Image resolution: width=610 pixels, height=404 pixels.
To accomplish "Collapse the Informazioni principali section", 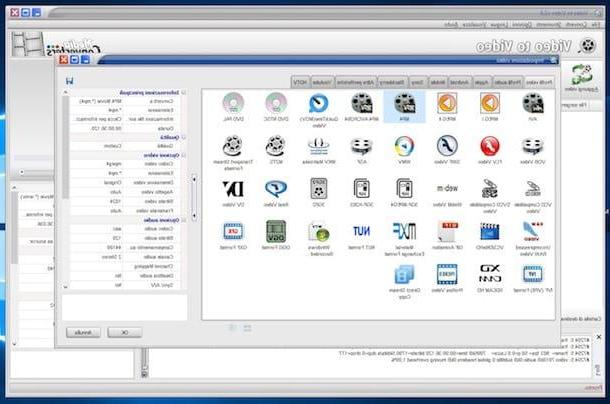I will pyautogui.click(x=183, y=93).
